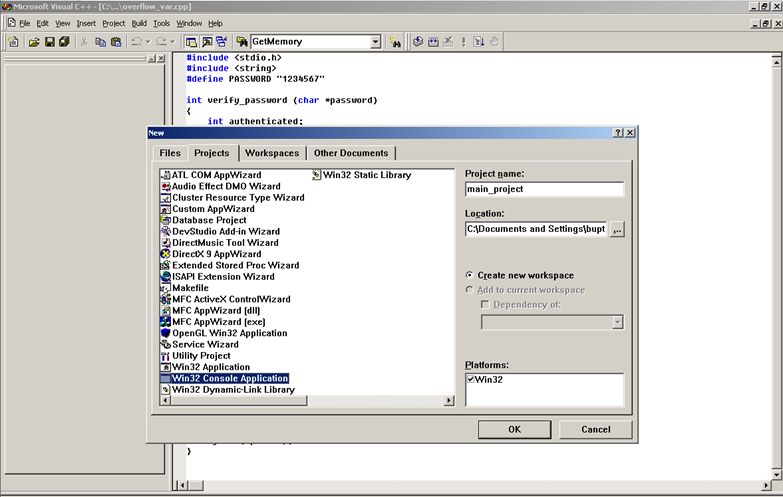
Task: Select the Database Project icon
Action: pyautogui.click(x=166, y=220)
